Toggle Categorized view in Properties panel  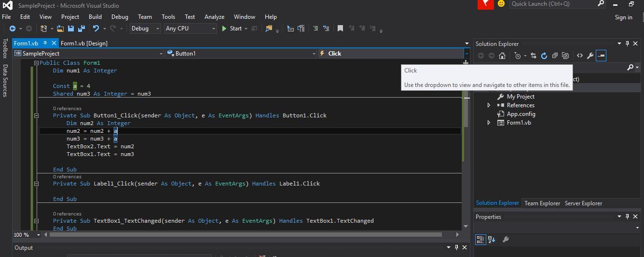tap(480, 239)
